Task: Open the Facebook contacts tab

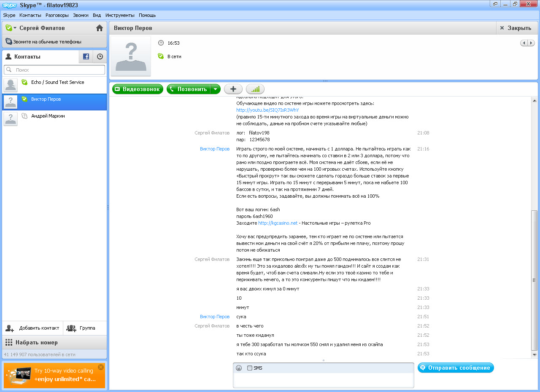Action: (x=86, y=56)
